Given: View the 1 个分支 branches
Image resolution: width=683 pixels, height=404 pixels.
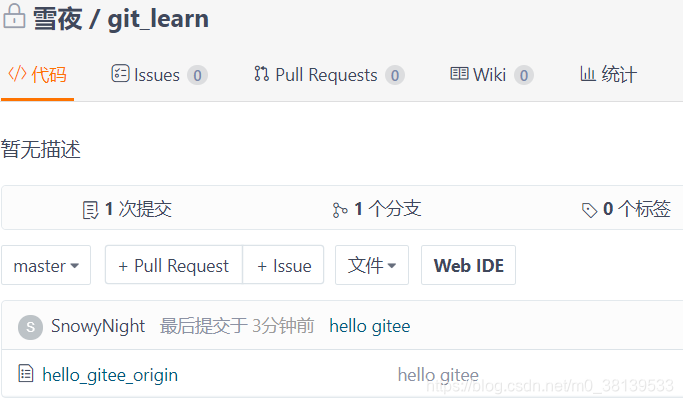Looking at the screenshot, I should point(377,209).
